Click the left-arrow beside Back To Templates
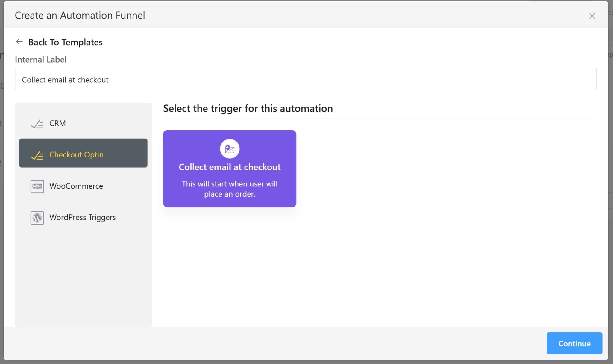This screenshot has height=364, width=613. pos(19,41)
